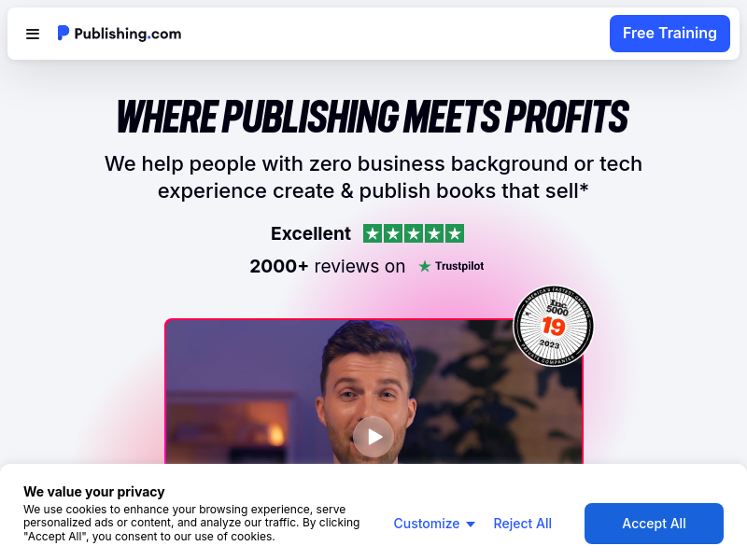
Task: Click the fifth green rating star
Action: pyautogui.click(x=455, y=233)
